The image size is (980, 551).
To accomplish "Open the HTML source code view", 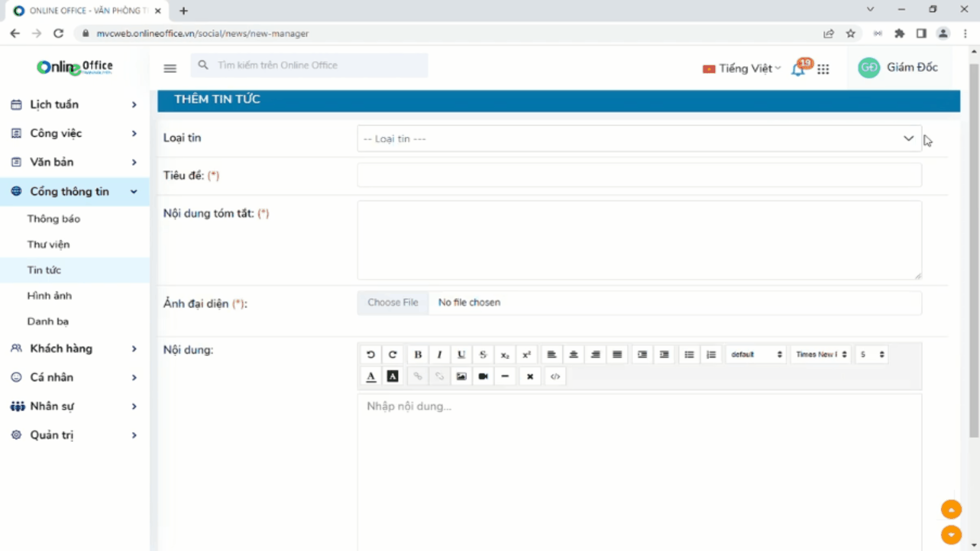I will (x=555, y=377).
